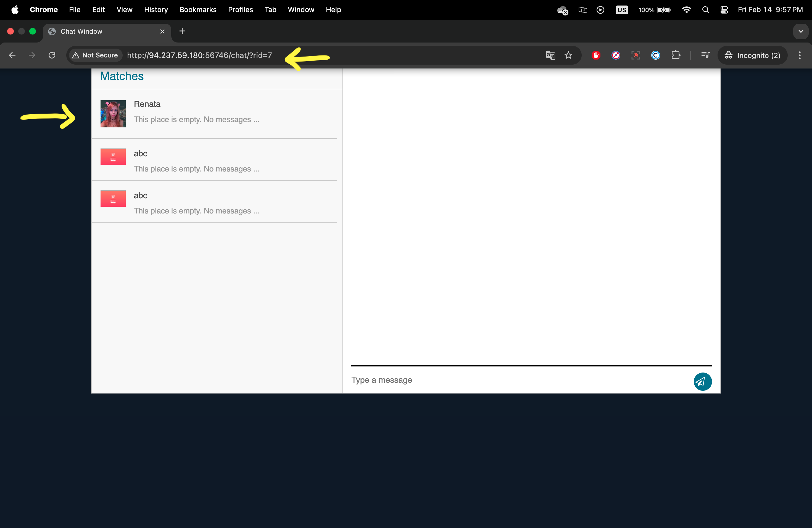
Task: Expand the tab search dropdown
Action: pyautogui.click(x=800, y=31)
